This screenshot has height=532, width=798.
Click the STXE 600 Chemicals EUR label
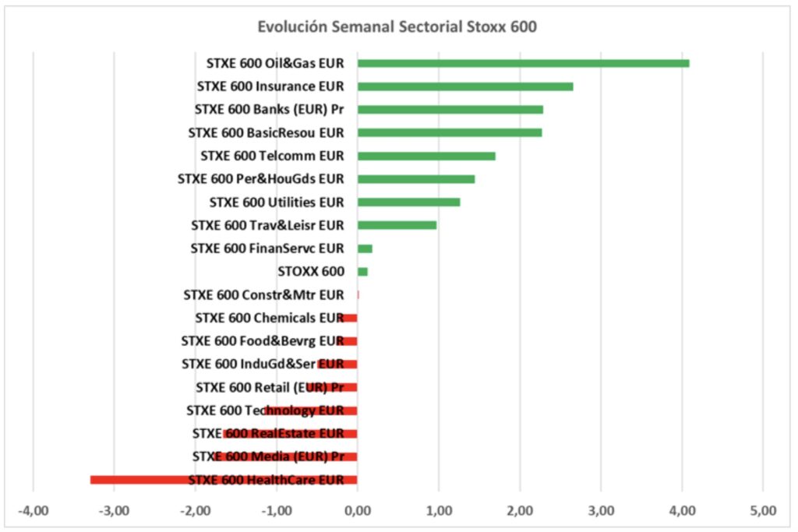(269, 318)
